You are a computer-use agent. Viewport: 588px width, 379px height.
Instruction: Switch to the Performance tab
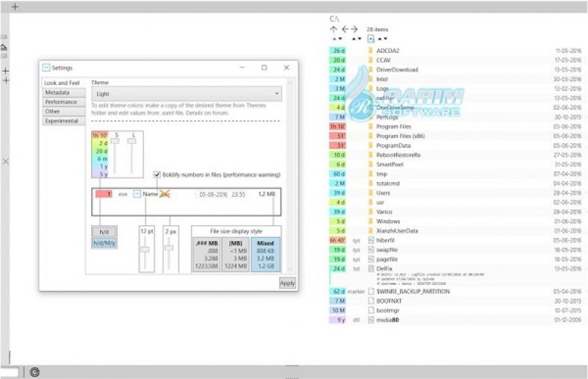(x=63, y=102)
